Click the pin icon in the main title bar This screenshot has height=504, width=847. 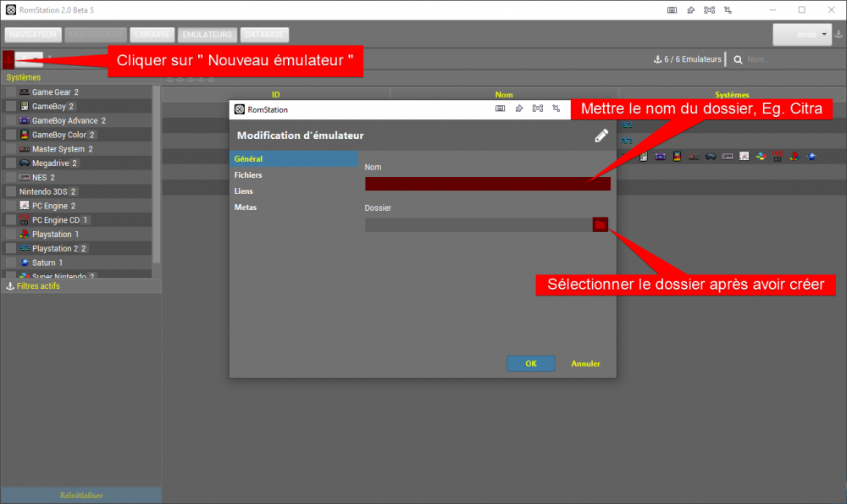tap(690, 9)
